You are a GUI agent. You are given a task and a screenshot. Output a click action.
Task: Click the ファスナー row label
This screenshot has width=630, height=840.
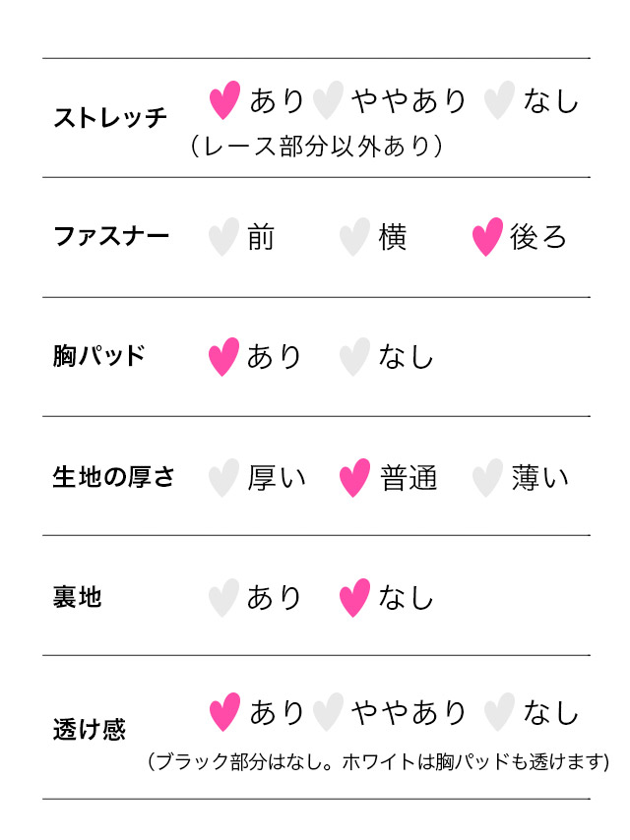tap(111, 236)
